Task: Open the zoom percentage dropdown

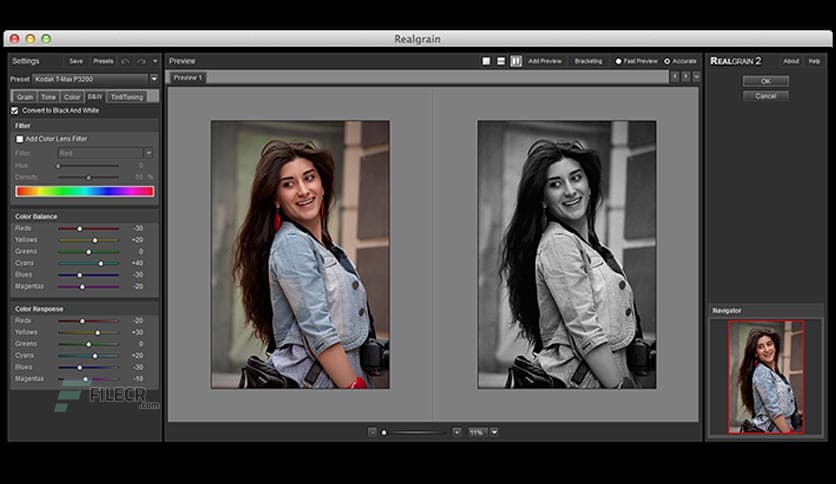Action: [494, 432]
